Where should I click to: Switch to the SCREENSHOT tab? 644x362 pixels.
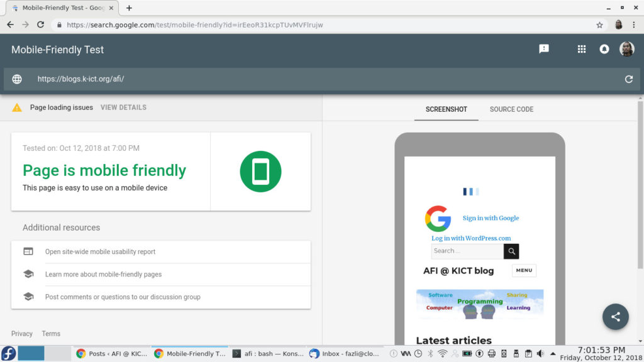coord(446,109)
